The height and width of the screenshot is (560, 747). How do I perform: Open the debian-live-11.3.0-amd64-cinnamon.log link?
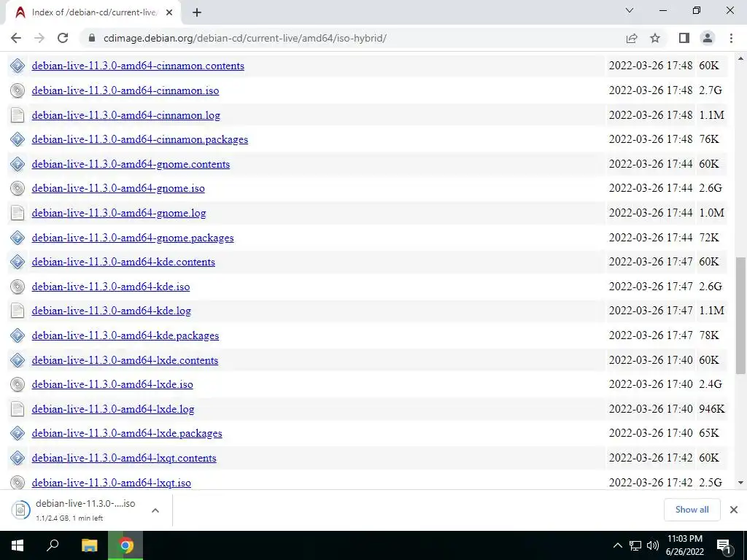click(125, 115)
